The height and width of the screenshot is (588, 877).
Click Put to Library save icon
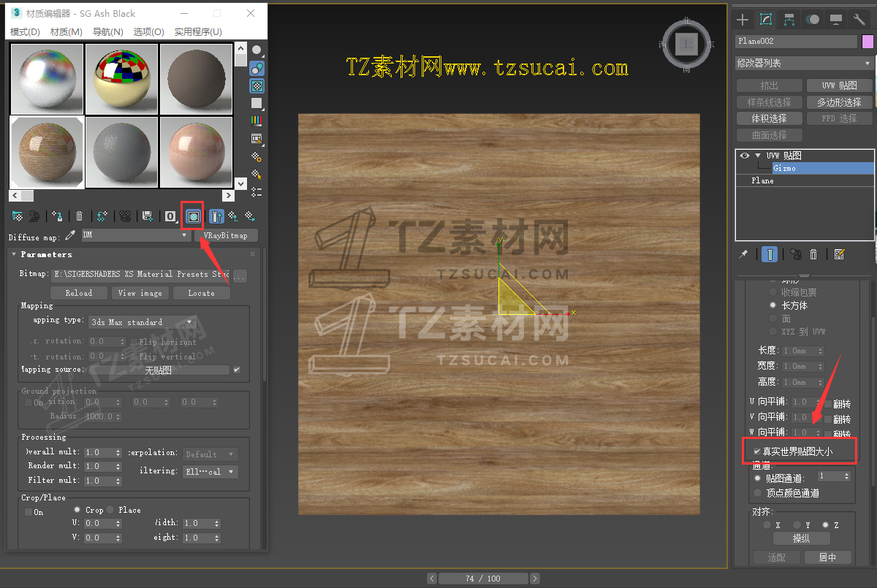coord(148,216)
